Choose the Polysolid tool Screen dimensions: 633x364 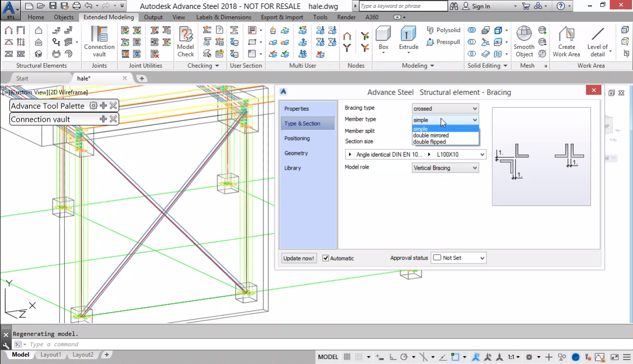coord(443,30)
